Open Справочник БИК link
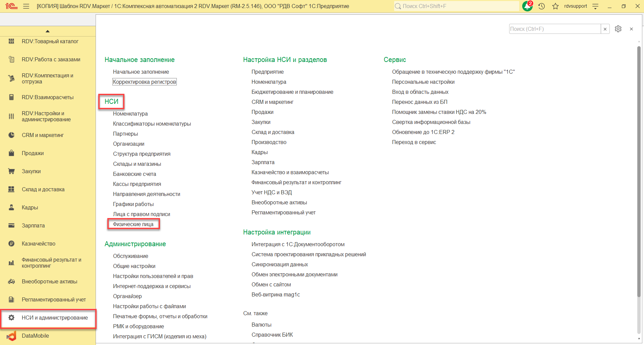The width and height of the screenshot is (644, 345). (272, 335)
